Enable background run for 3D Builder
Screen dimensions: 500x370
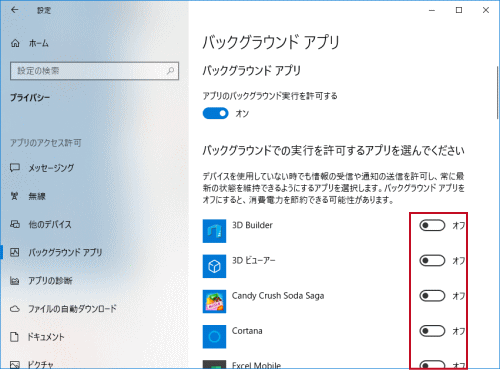pos(432,225)
